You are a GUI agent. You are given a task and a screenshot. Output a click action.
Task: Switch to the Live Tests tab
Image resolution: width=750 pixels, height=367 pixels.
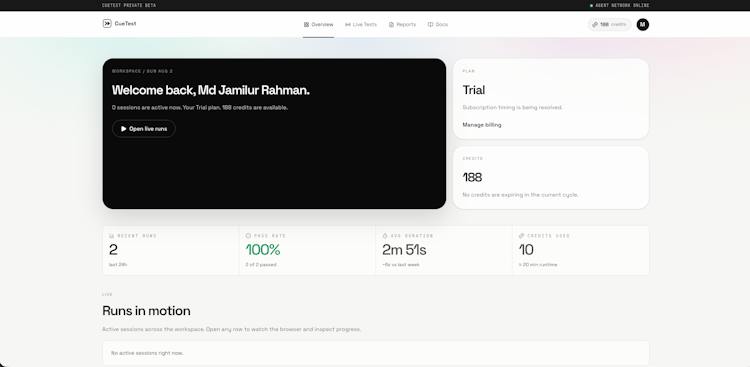[x=361, y=24]
